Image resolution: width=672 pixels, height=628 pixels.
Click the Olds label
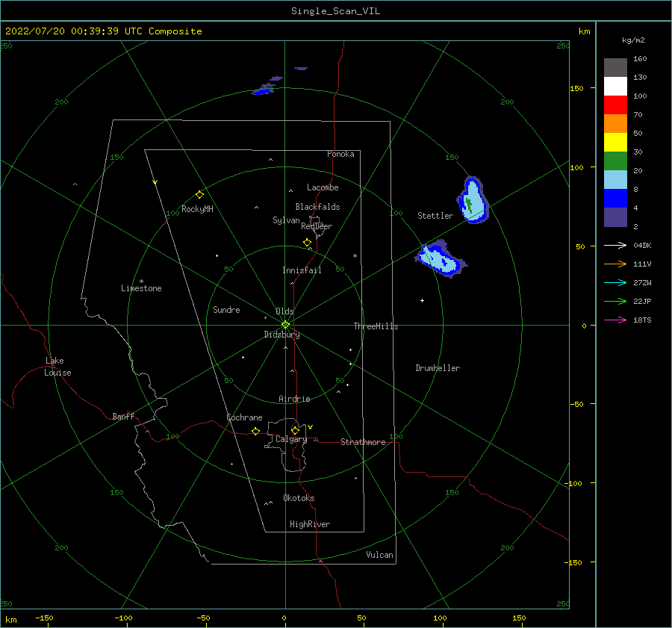[x=284, y=311]
